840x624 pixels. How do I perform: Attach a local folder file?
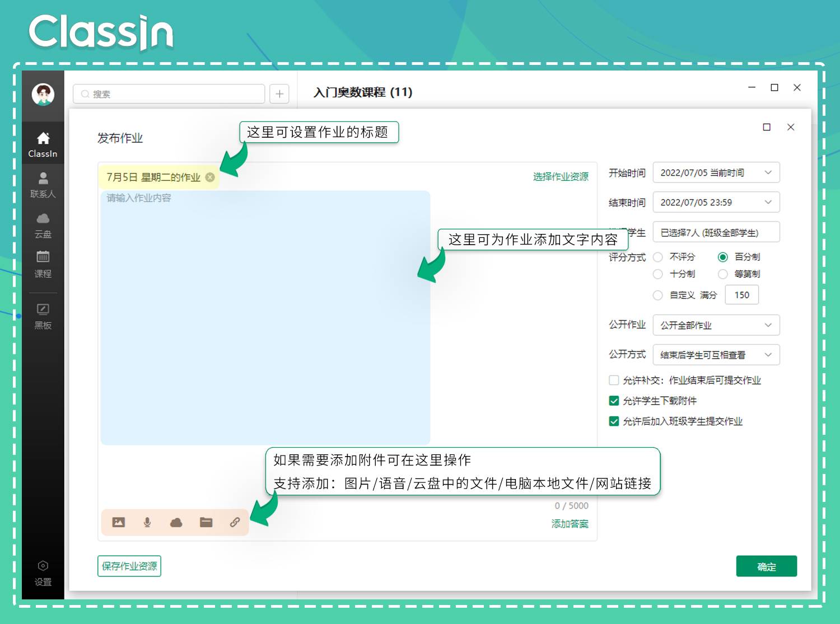[206, 522]
